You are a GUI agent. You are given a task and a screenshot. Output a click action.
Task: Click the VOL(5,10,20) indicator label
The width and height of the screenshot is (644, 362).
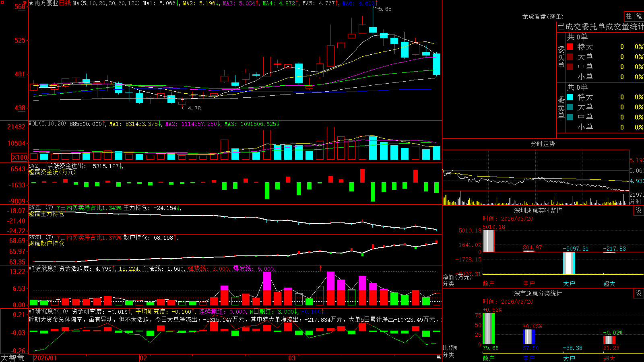point(47,123)
